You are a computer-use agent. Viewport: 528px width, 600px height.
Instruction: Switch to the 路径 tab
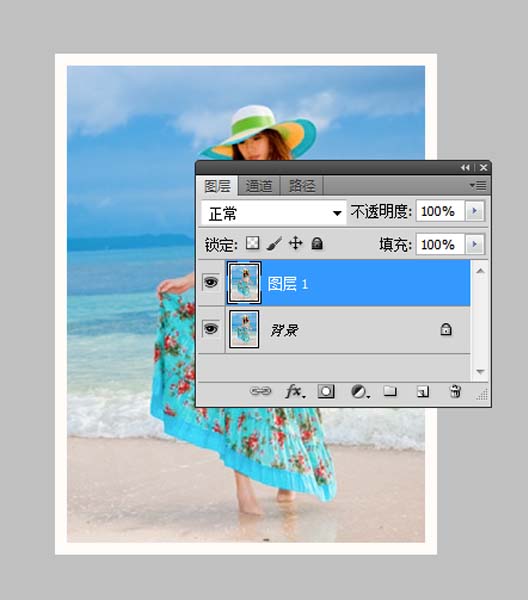302,186
